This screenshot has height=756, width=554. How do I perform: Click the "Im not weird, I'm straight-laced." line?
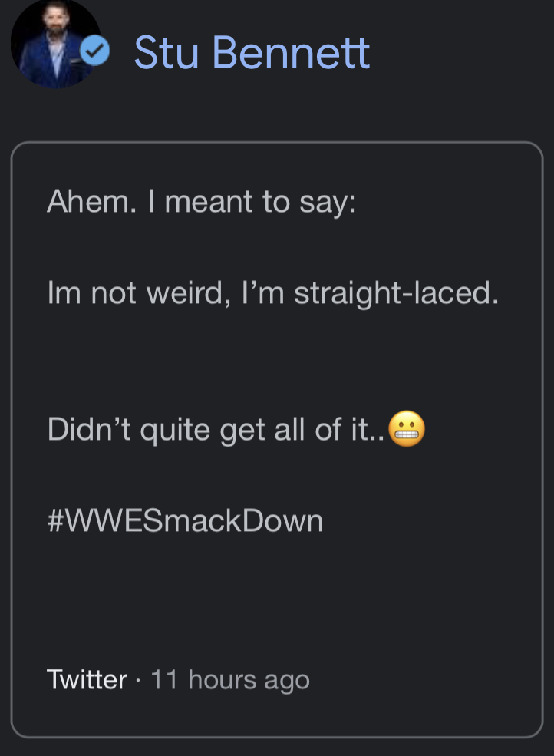tap(272, 293)
